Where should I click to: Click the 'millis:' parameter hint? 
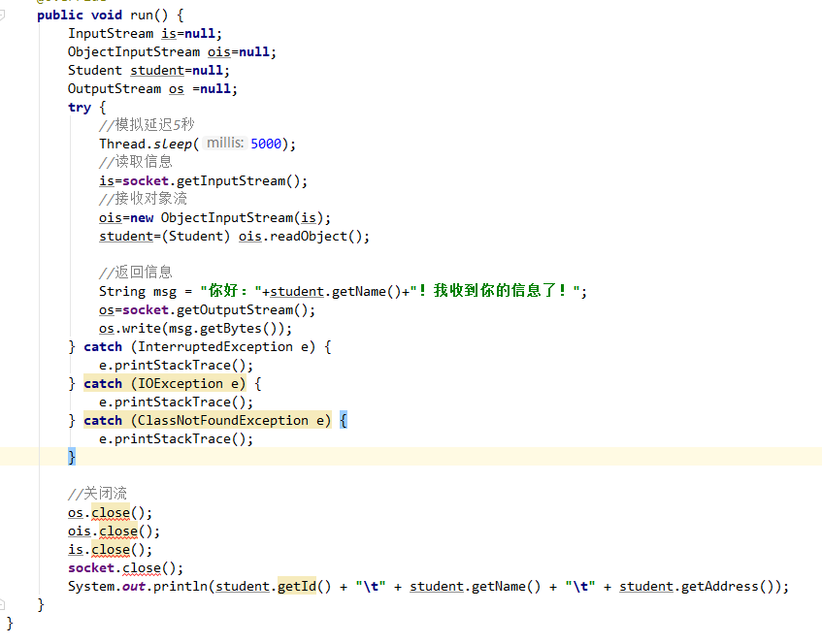(225, 143)
